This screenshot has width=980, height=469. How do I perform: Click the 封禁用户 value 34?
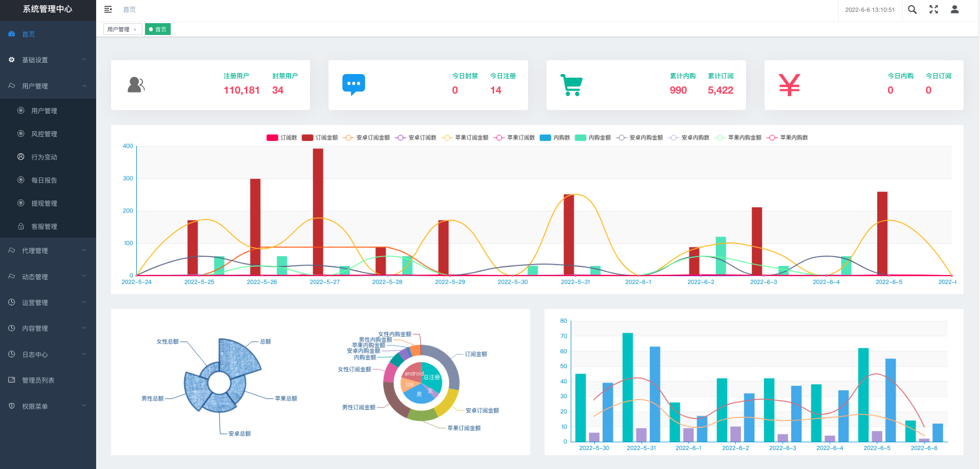(278, 91)
